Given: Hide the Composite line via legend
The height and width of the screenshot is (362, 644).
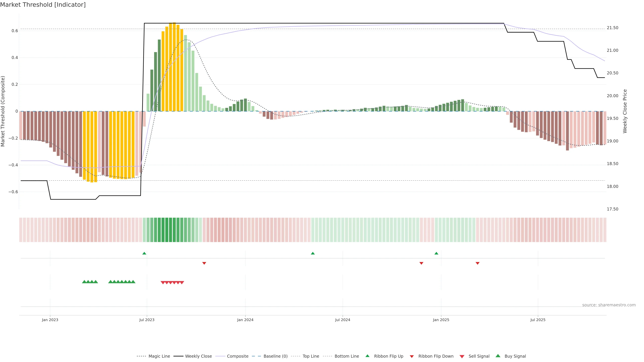Looking at the screenshot, I should pos(237,356).
